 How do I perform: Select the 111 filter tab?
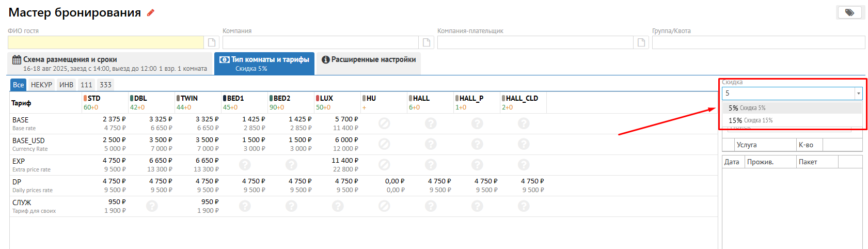click(86, 85)
